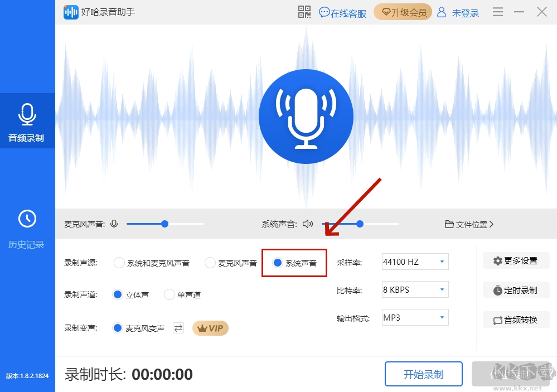Switch recording channel to 单声道
Image resolution: width=557 pixels, height=392 pixels.
169,294
